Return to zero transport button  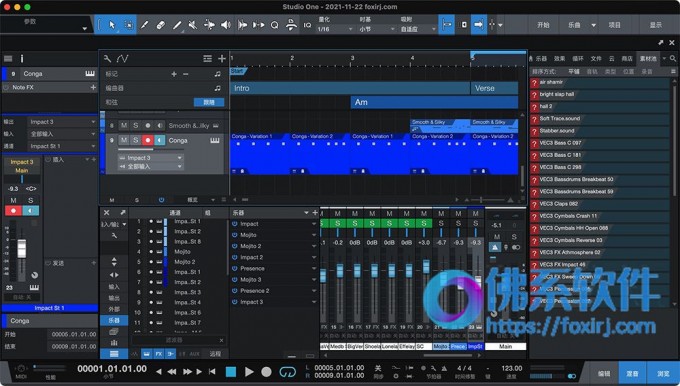(x=212, y=372)
